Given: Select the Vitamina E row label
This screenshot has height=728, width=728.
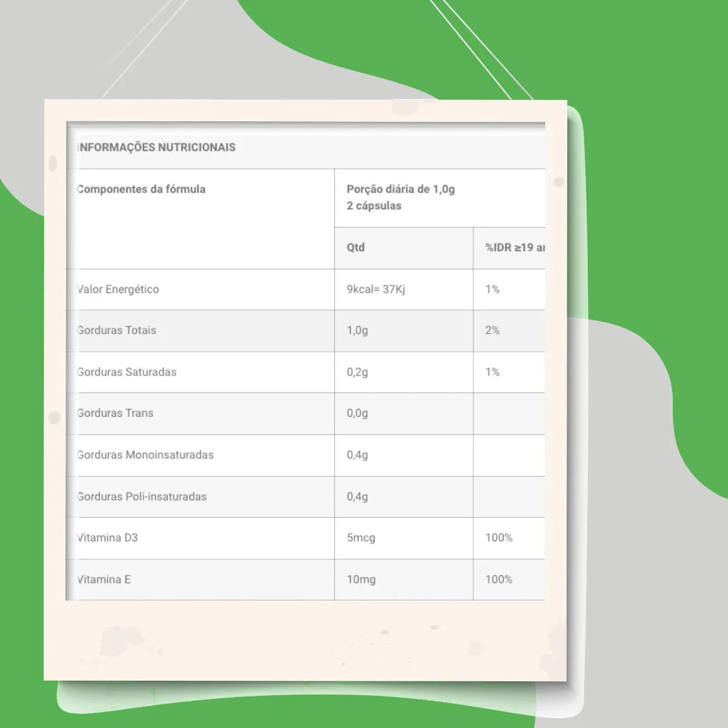Looking at the screenshot, I should [x=104, y=579].
